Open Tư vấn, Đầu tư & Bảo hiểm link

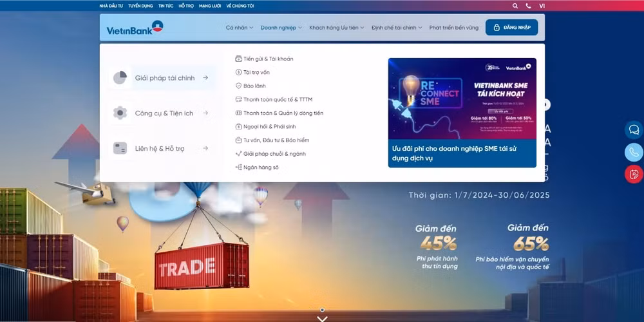click(276, 140)
